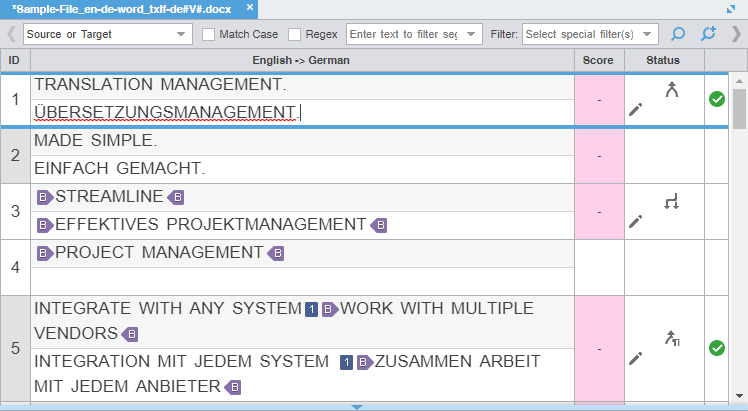Select the Sample-File docx tab
748x411 pixels.
point(122,8)
